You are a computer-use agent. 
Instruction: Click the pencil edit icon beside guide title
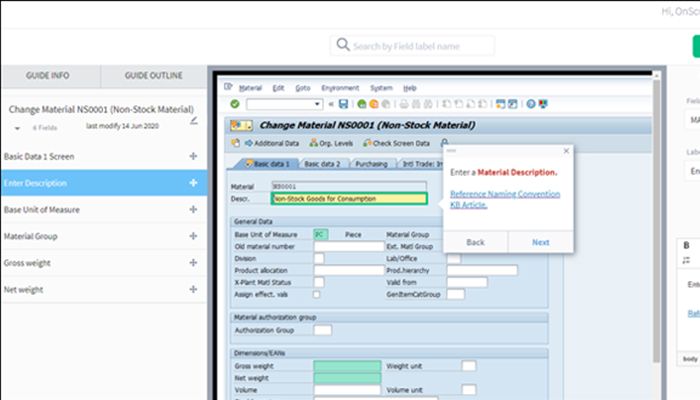194,119
